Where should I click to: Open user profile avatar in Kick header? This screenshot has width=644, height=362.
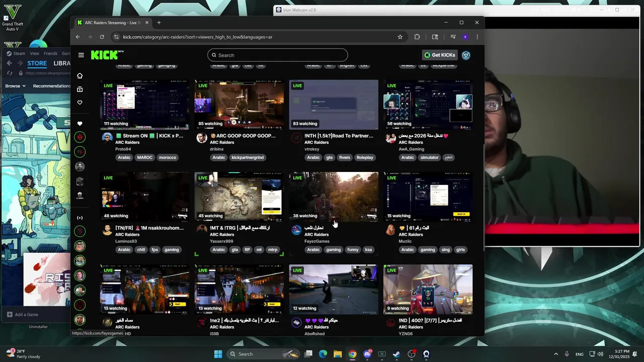pos(466,55)
